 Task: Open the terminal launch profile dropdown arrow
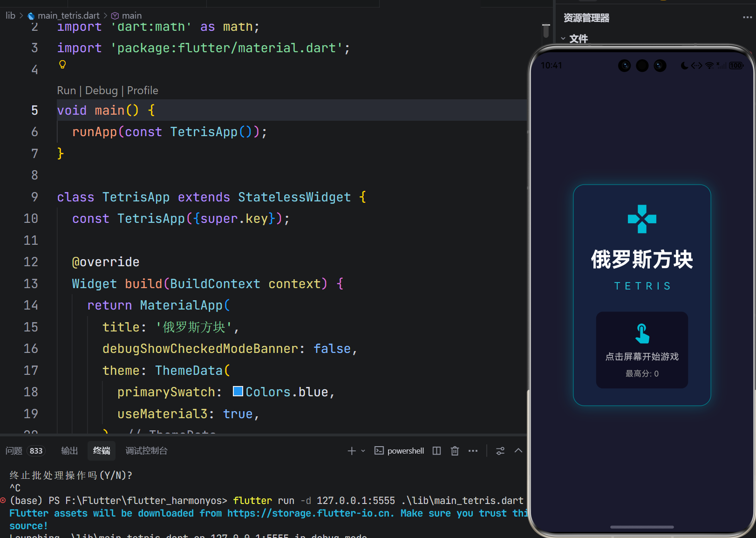coord(363,451)
